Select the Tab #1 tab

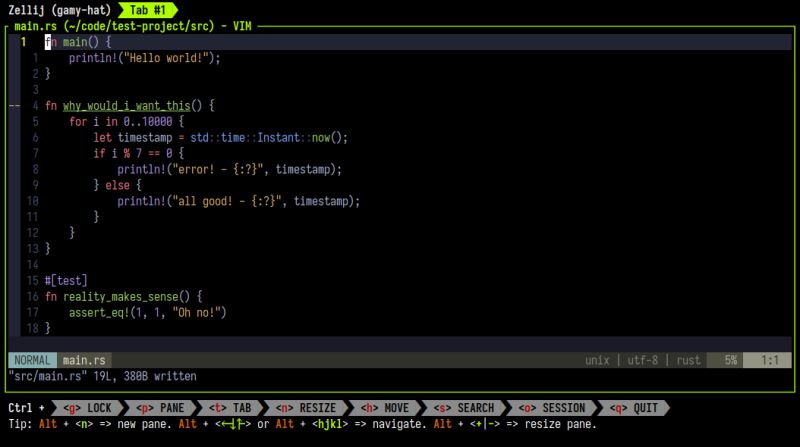point(147,10)
